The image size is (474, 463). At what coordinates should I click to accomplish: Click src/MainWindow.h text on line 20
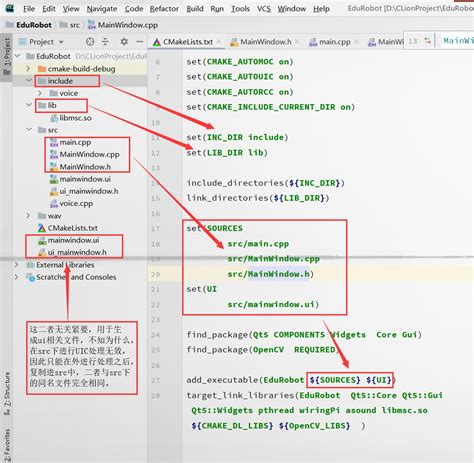tap(270, 274)
